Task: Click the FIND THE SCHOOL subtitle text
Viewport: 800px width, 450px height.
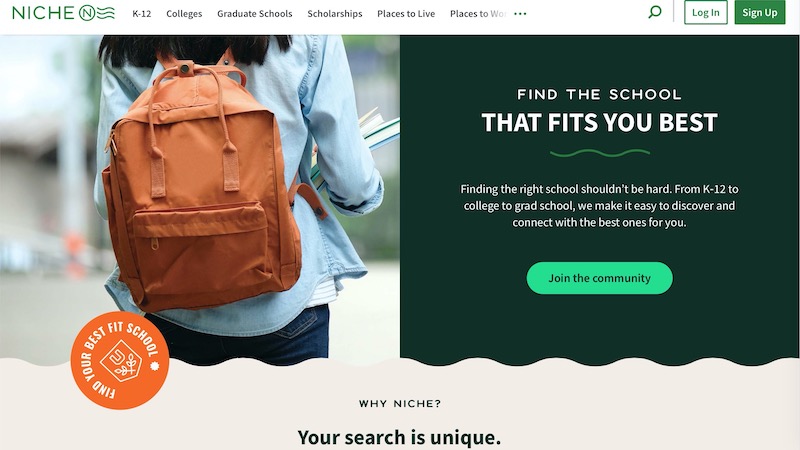Action: [x=599, y=94]
